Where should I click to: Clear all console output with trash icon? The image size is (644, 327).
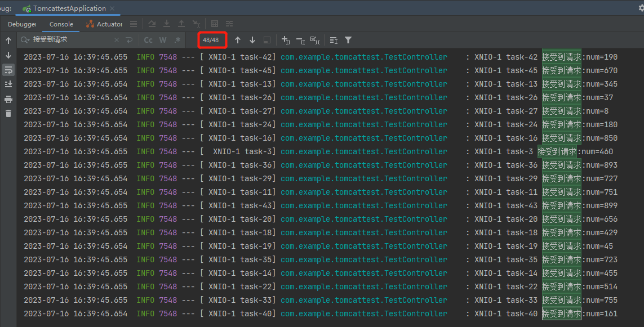click(x=8, y=114)
